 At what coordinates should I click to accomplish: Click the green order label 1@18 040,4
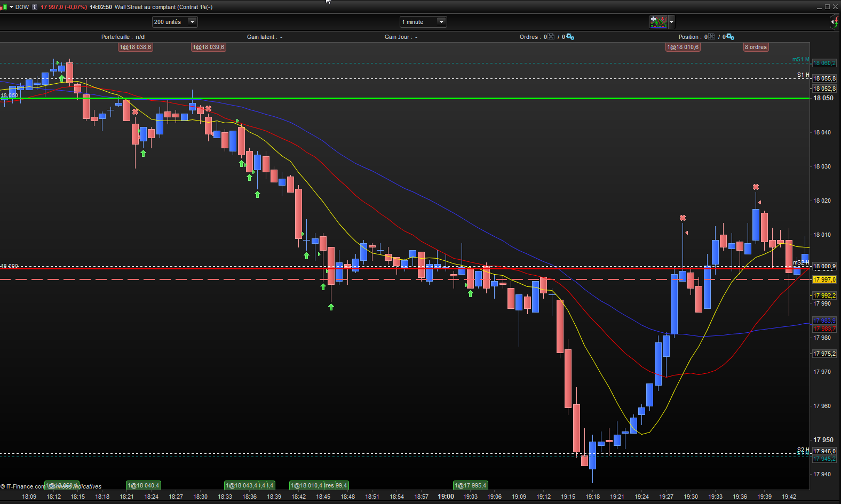point(144,485)
